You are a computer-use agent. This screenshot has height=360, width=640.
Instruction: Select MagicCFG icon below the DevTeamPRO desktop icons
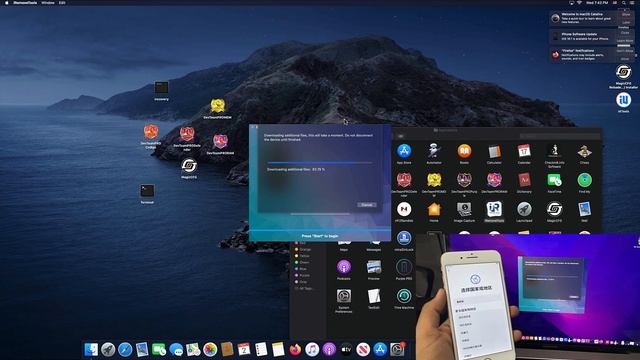click(189, 166)
